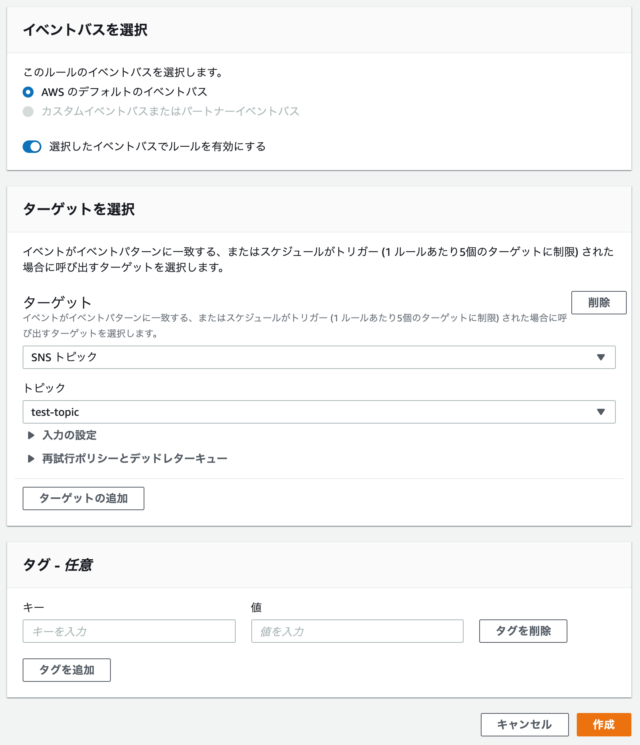Click the 削除 button for the target

(x=599, y=303)
